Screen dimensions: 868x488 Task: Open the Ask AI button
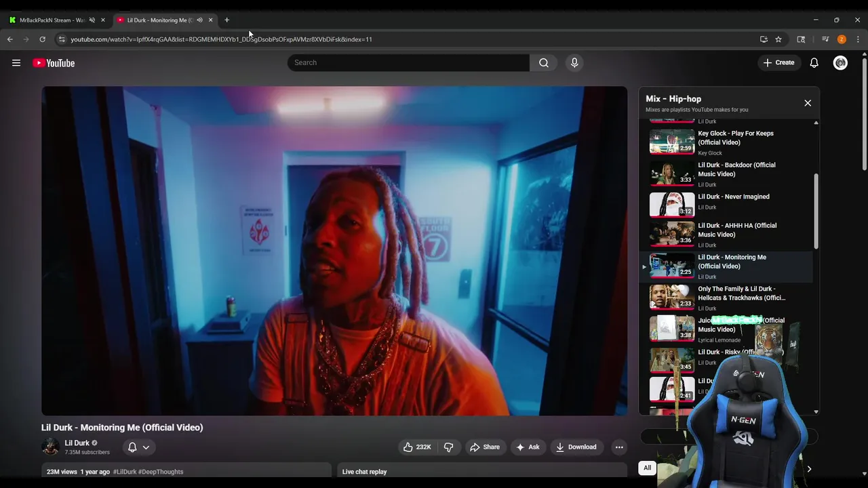pos(528,447)
